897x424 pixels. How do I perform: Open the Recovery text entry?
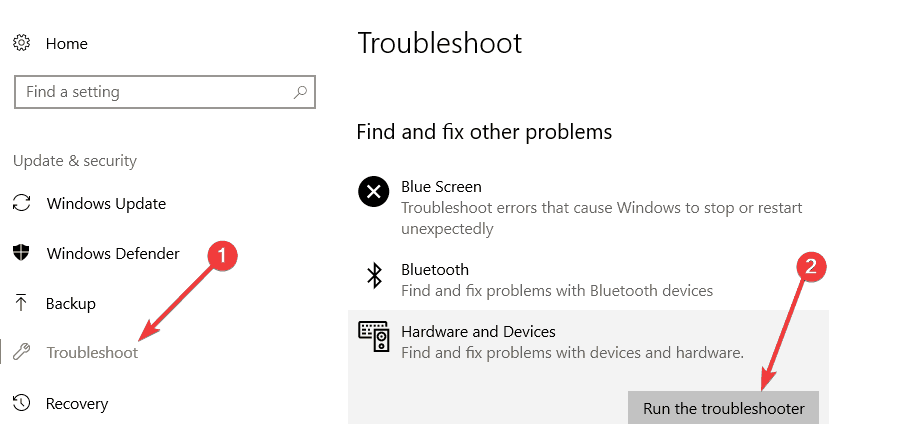click(x=77, y=403)
